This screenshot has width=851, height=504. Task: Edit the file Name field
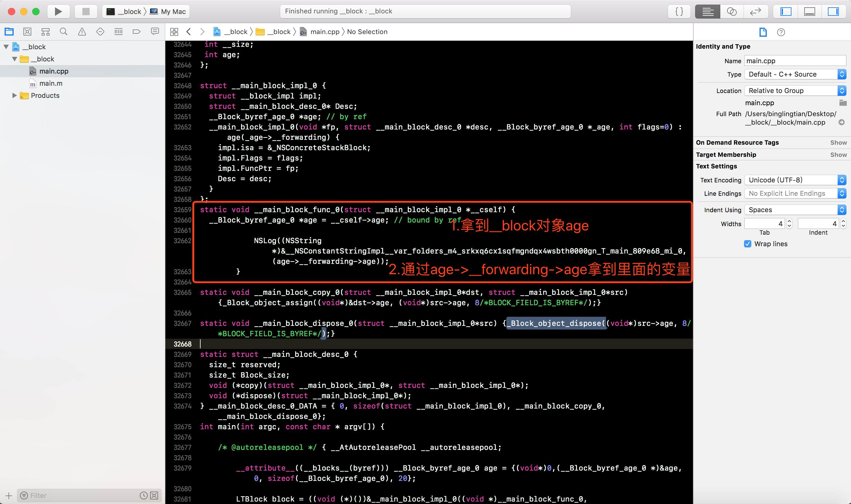[x=795, y=61]
